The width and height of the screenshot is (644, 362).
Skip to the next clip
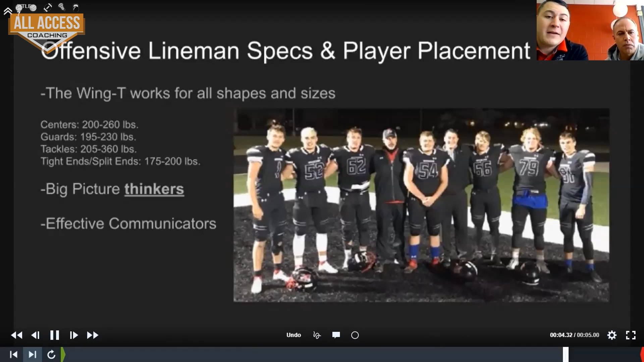33,355
